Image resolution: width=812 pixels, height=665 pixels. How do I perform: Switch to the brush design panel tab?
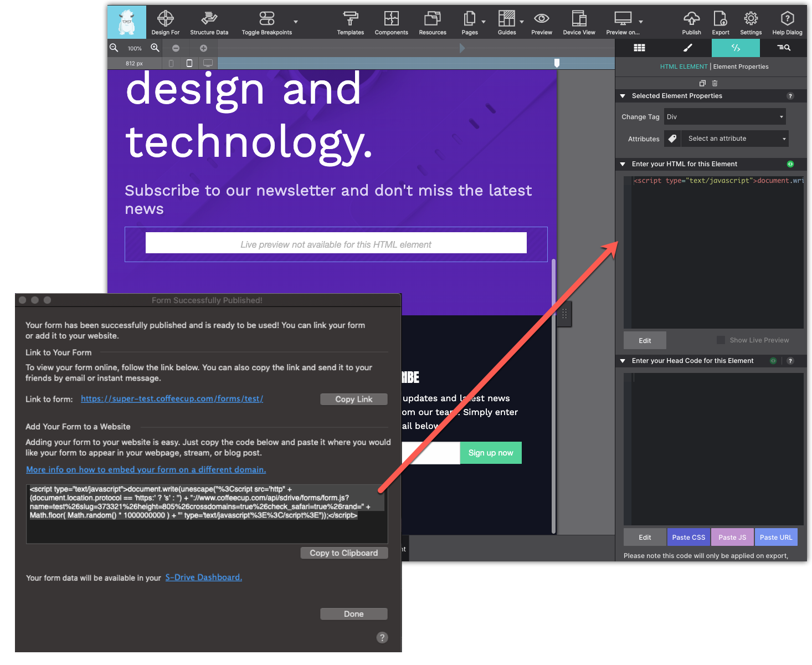[687, 48]
